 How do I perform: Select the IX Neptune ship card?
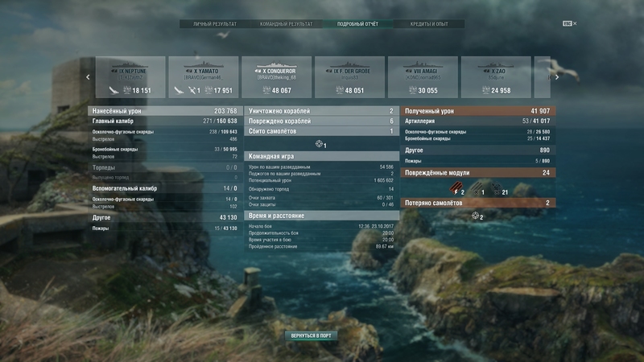(130, 77)
